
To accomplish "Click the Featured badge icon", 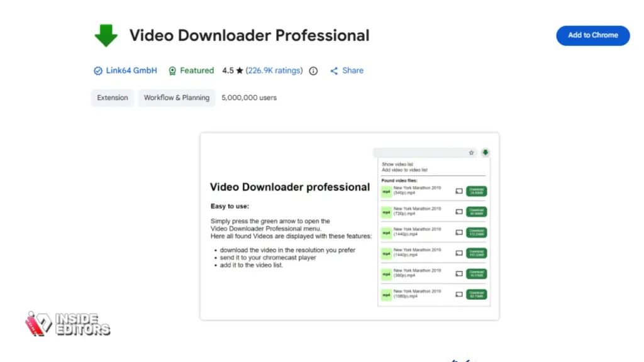I will [x=172, y=71].
